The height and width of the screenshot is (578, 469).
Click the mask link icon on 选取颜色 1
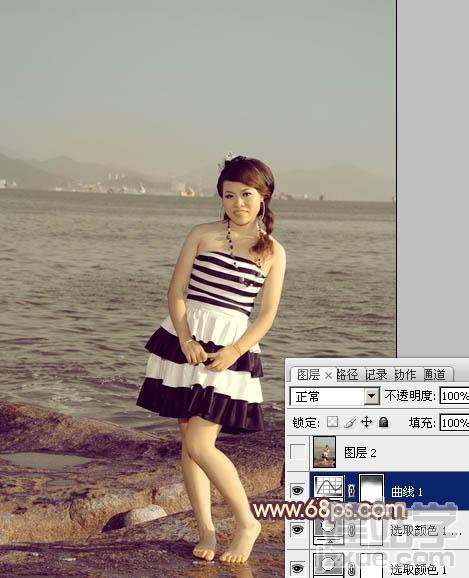click(351, 568)
